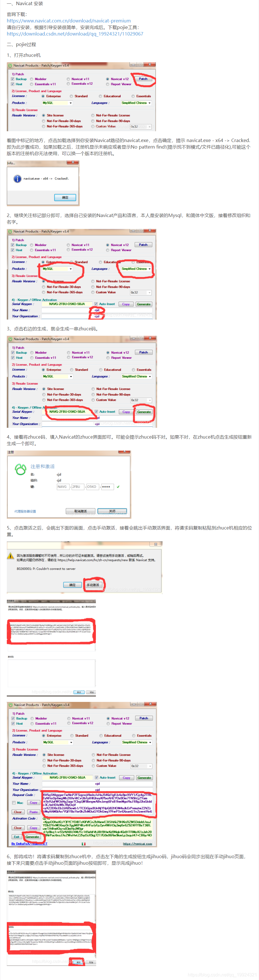Screen dimensions: 259x980
Task: Click the 2FBU key field in the 注册 dialog
Action: pos(77,487)
